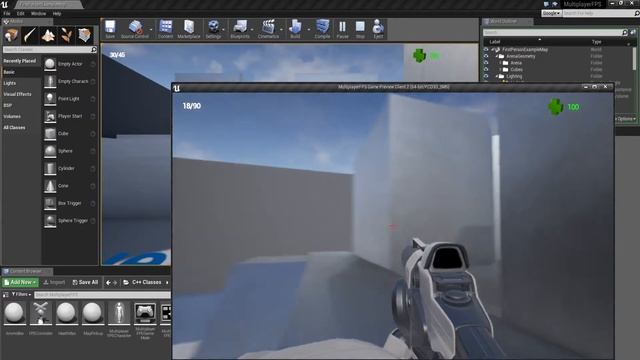640x360 pixels.
Task: Open the Settings dropdown arrow
Action: (224, 29)
